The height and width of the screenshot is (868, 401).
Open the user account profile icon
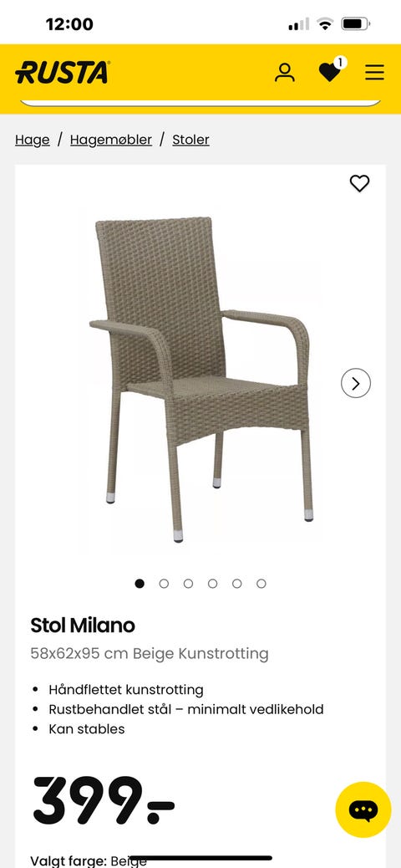285,73
